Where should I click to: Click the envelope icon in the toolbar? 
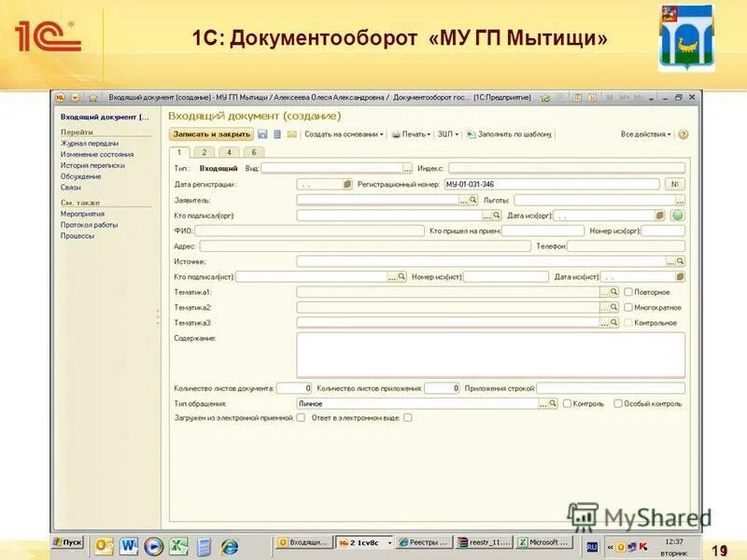click(x=290, y=134)
